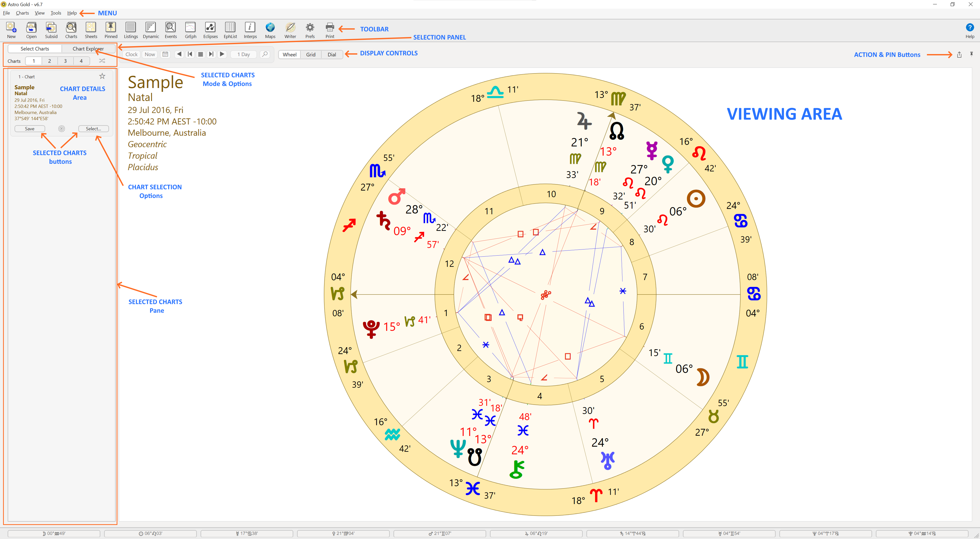Click Jupiter position in status bar
The width and height of the screenshot is (980, 539).
(x=536, y=533)
